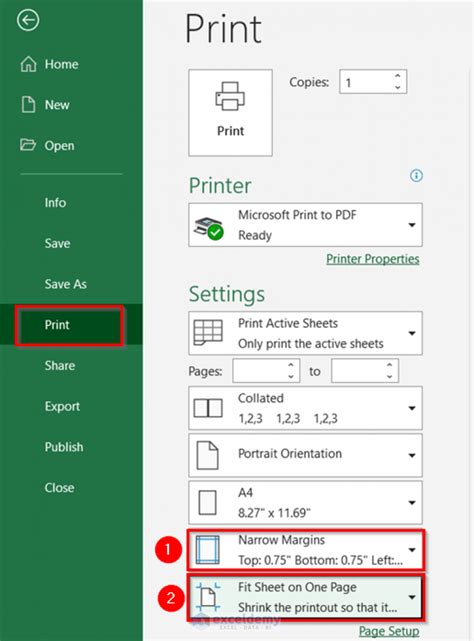Click the New document icon

tap(28, 105)
